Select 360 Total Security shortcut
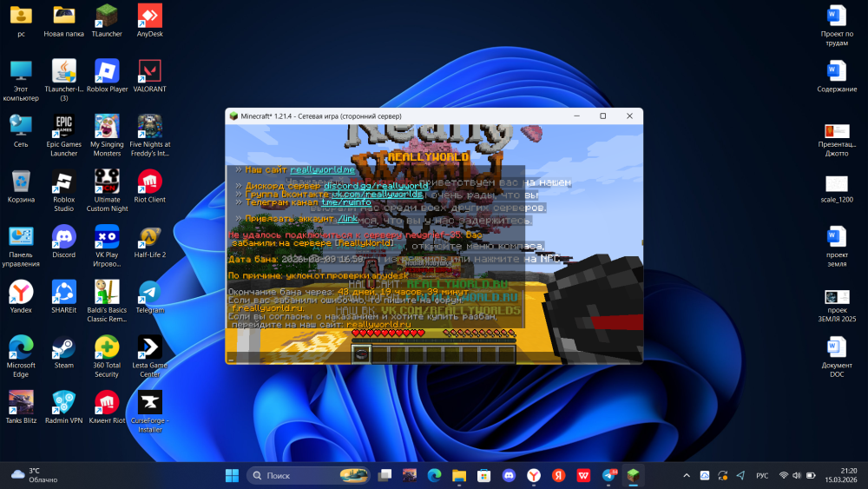The image size is (868, 489). (107, 358)
